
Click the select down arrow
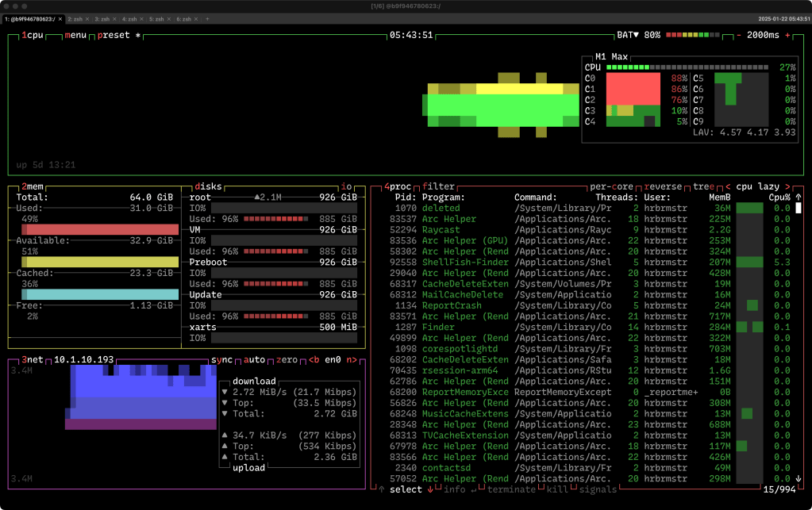430,489
